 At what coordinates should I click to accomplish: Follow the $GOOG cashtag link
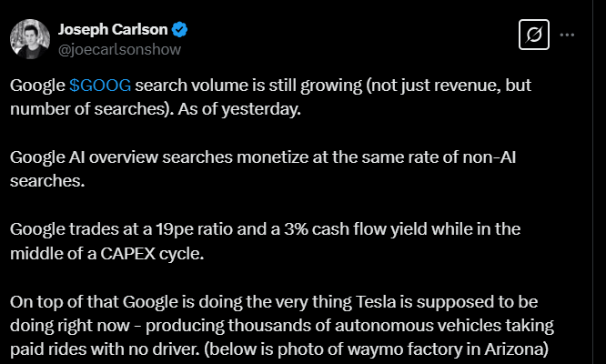(x=100, y=86)
